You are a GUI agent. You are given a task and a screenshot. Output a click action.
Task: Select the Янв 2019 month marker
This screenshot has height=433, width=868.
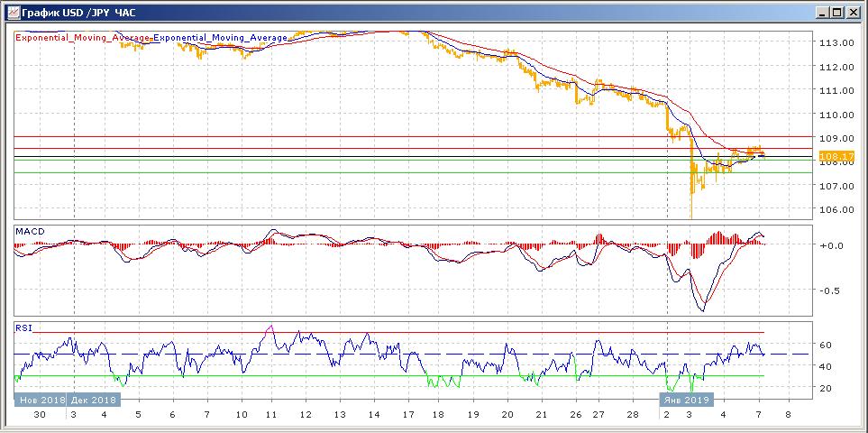click(686, 400)
